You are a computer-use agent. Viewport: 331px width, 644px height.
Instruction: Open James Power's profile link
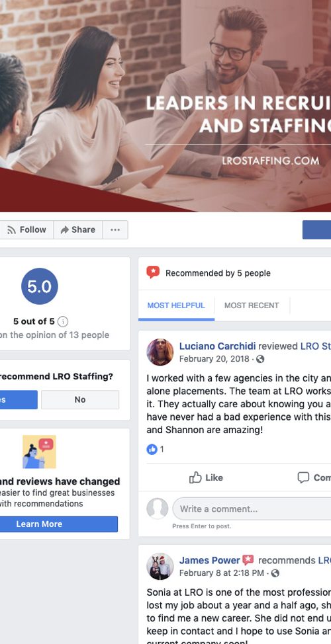(x=209, y=560)
